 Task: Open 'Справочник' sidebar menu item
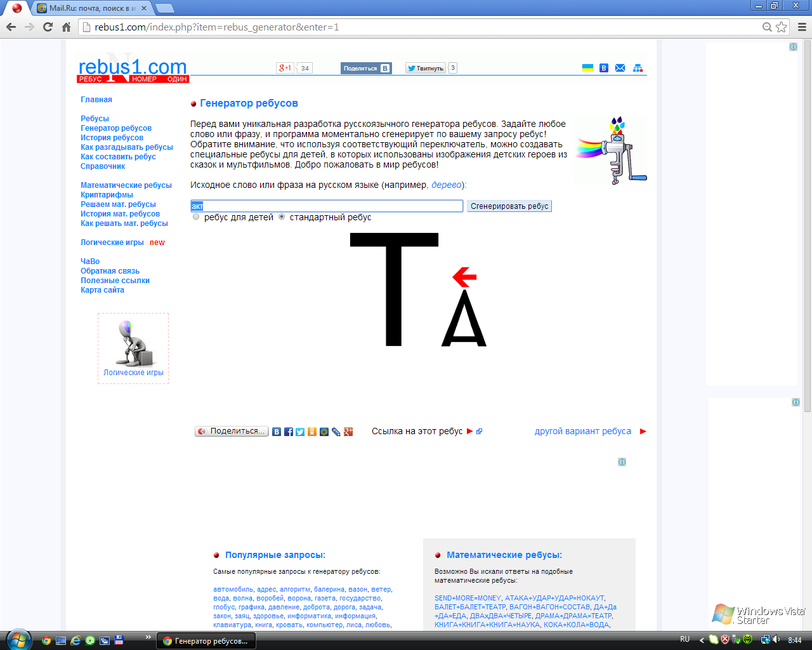click(x=103, y=166)
